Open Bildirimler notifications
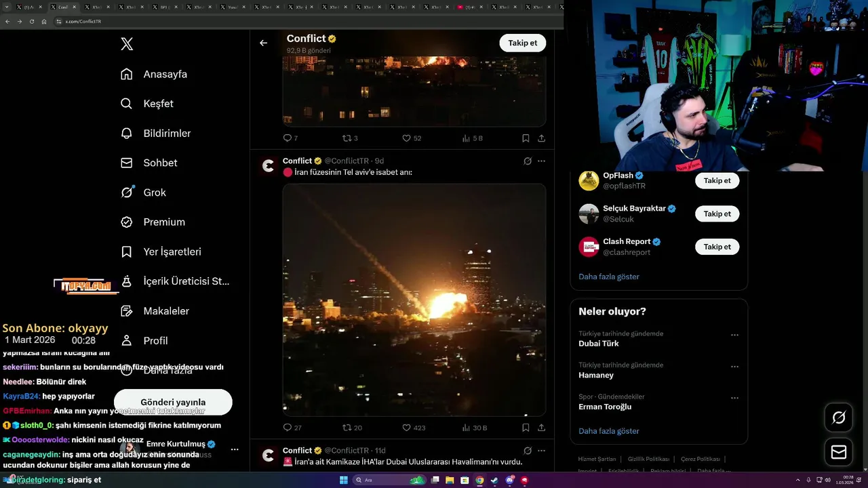Screen dimensions: 868x488 coord(167,134)
